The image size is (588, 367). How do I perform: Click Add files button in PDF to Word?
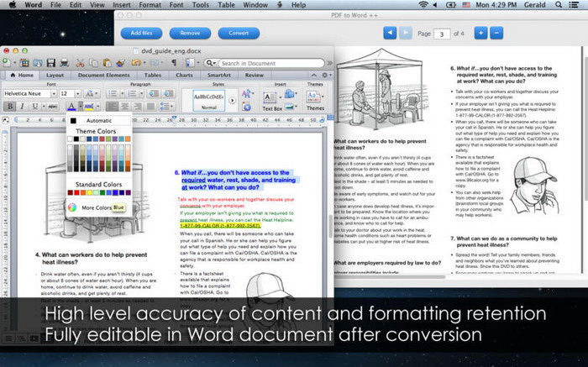pyautogui.click(x=141, y=33)
